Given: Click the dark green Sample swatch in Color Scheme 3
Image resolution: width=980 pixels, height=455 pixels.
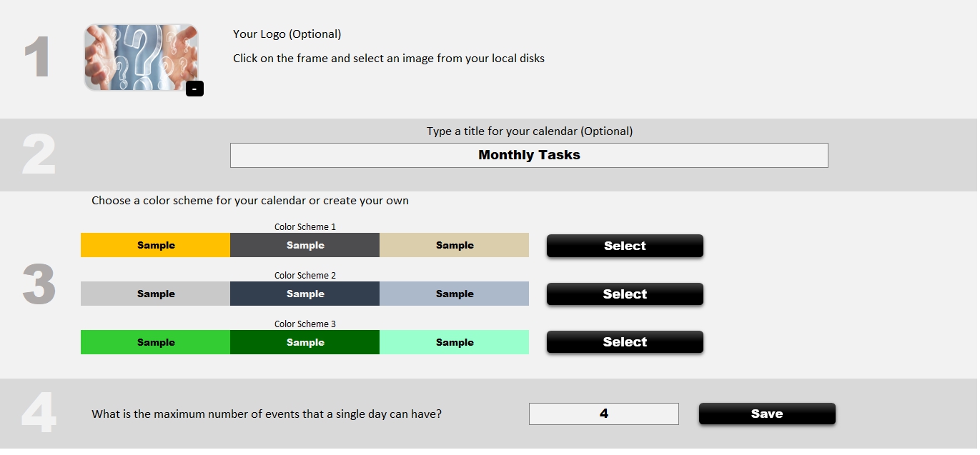Looking at the screenshot, I should pos(305,342).
